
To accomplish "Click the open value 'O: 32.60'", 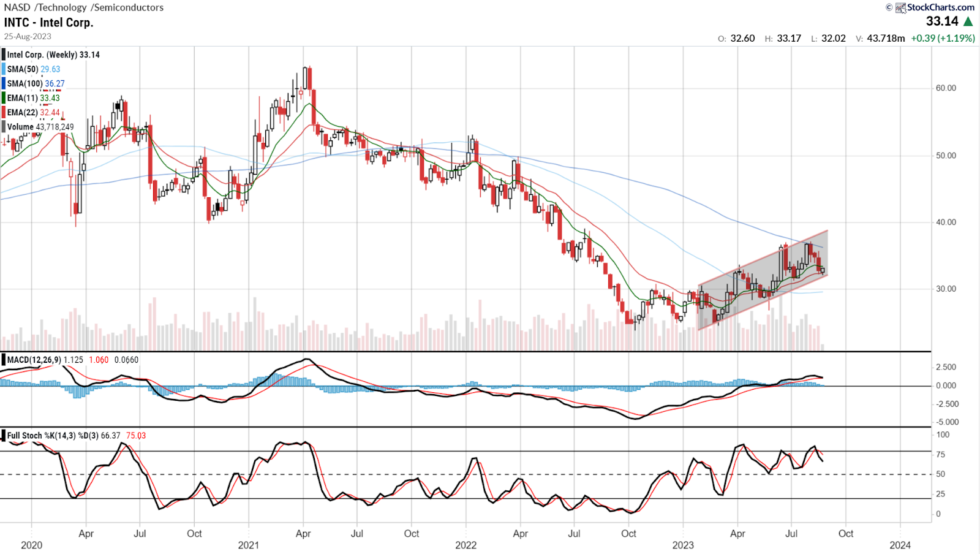I will (x=736, y=38).
